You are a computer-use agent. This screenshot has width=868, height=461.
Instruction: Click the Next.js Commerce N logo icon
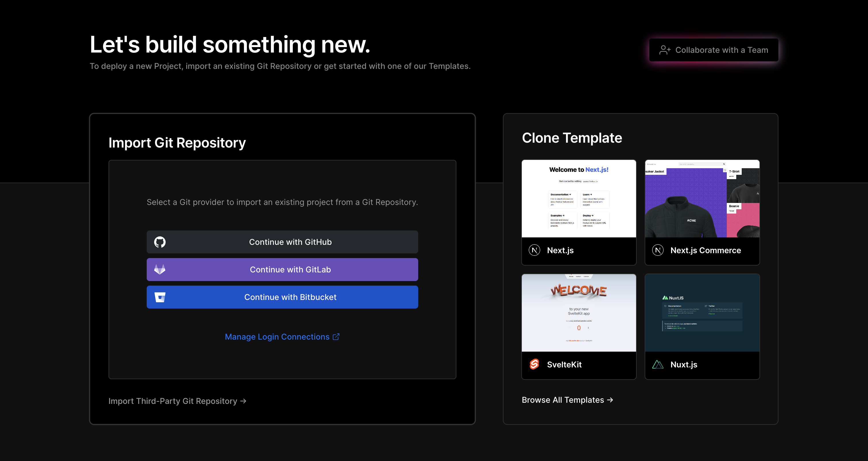[658, 250]
